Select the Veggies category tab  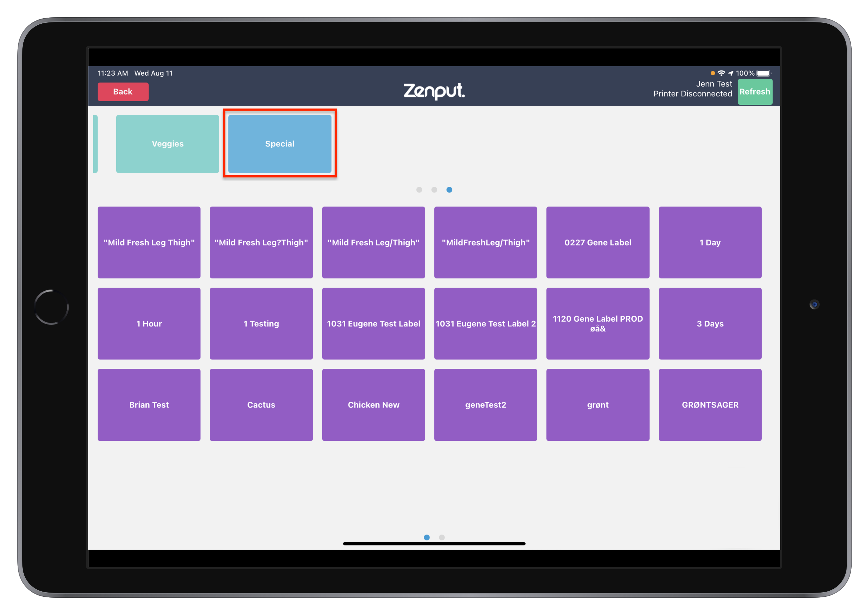coord(168,144)
